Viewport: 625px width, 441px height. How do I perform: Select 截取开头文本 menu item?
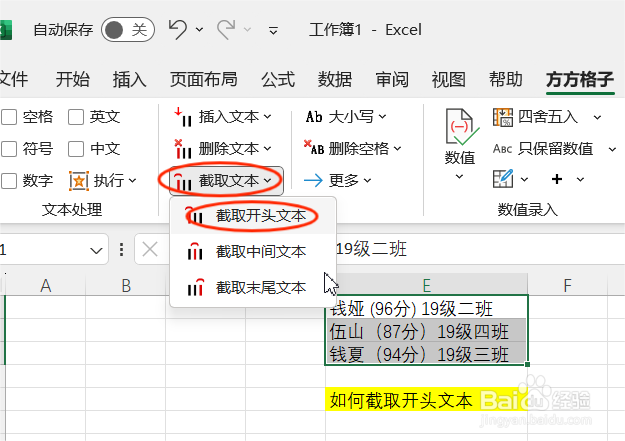[253, 216]
